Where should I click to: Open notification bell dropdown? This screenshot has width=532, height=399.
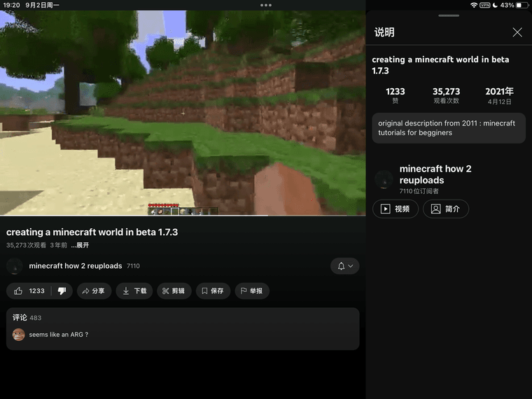coord(344,266)
